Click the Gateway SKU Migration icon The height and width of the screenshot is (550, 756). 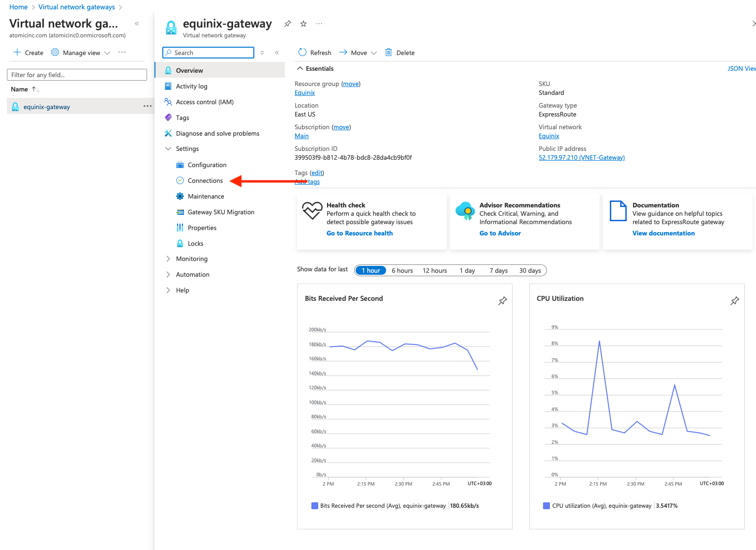pyautogui.click(x=180, y=212)
